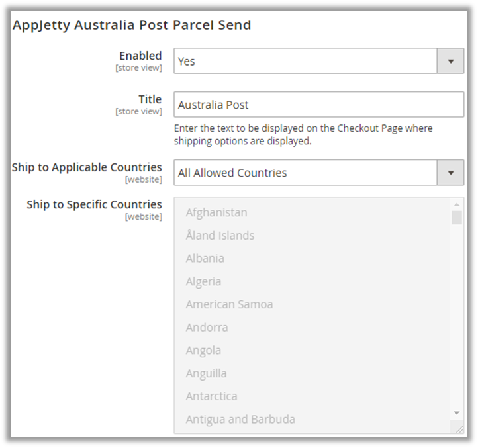The height and width of the screenshot is (448, 478).
Task: Pick Anguilla from the list
Action: click(206, 373)
